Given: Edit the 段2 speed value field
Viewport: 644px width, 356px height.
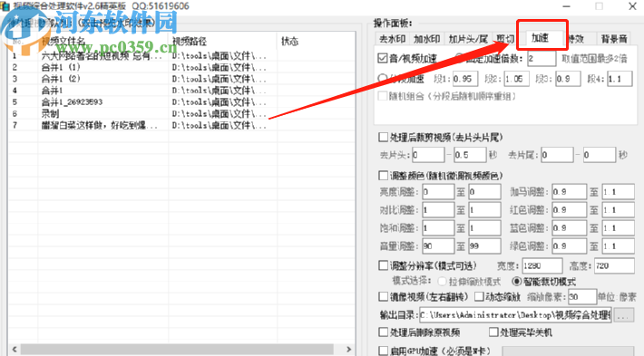Looking at the screenshot, I should 516,79.
